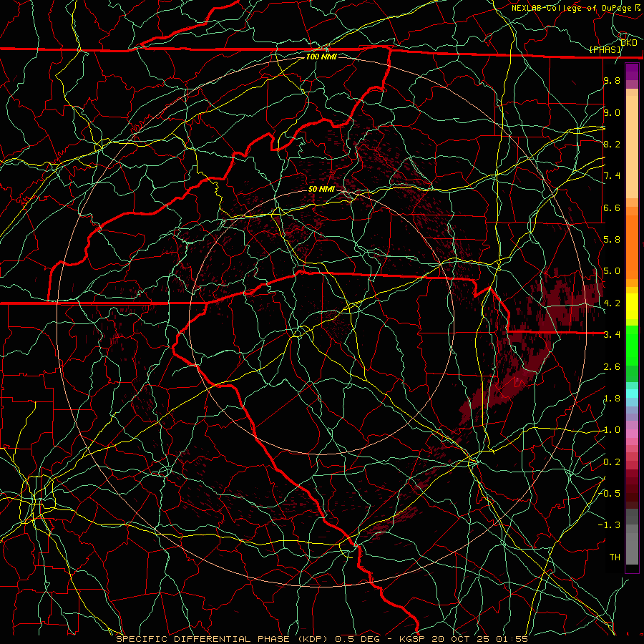The width and height of the screenshot is (644, 644).
Task: Click the arrow icon after DuPage title
Action: (x=638, y=7)
